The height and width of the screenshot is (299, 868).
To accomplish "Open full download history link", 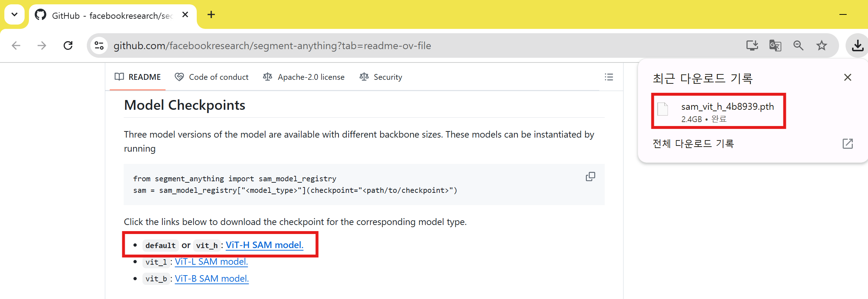I will tap(693, 144).
